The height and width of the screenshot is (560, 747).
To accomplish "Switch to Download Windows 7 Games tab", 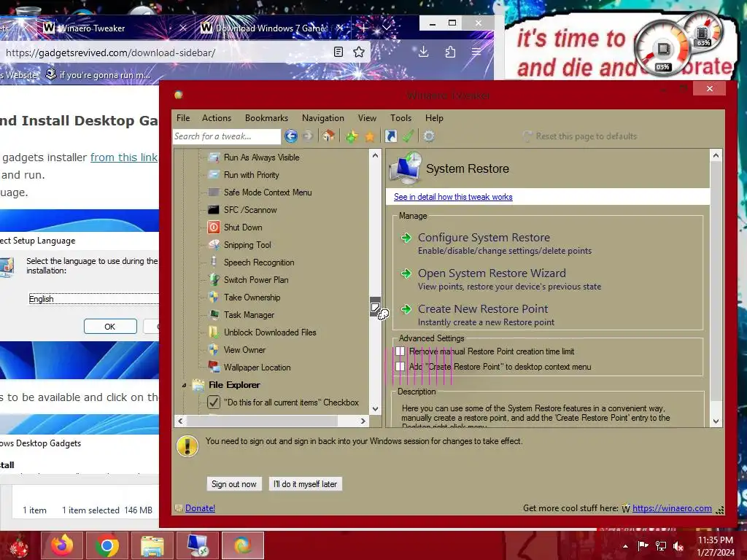I will click(271, 28).
